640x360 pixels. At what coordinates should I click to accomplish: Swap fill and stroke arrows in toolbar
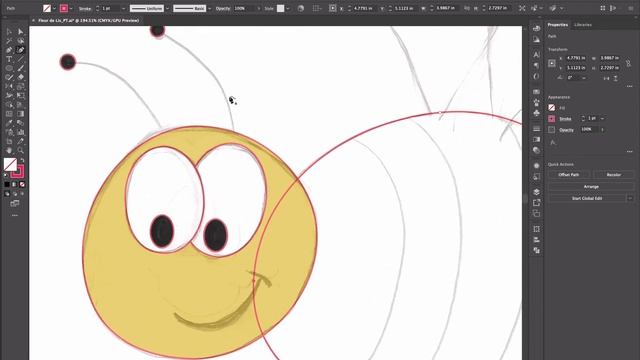22,160
